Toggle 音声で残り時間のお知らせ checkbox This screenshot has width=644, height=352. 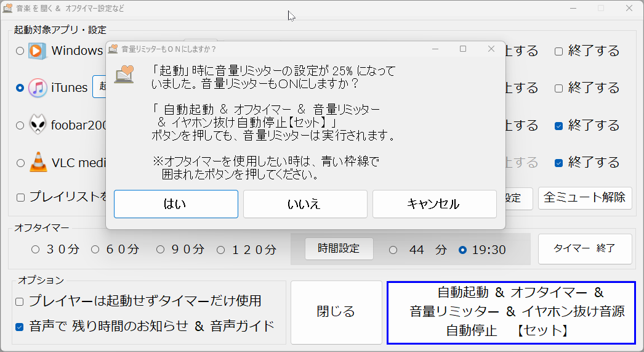point(20,327)
